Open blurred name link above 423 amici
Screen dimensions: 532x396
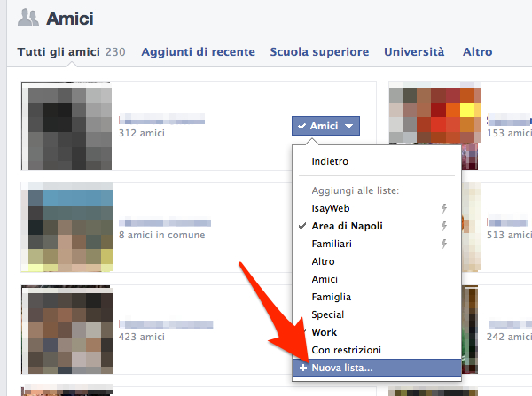coord(166,324)
